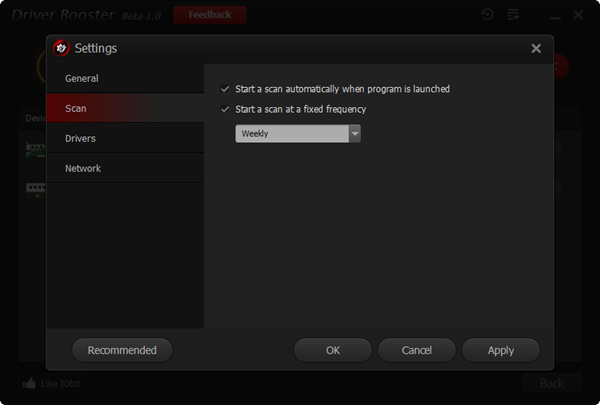Image resolution: width=600 pixels, height=405 pixels.
Task: Click the Back button in main window
Action: tap(552, 383)
